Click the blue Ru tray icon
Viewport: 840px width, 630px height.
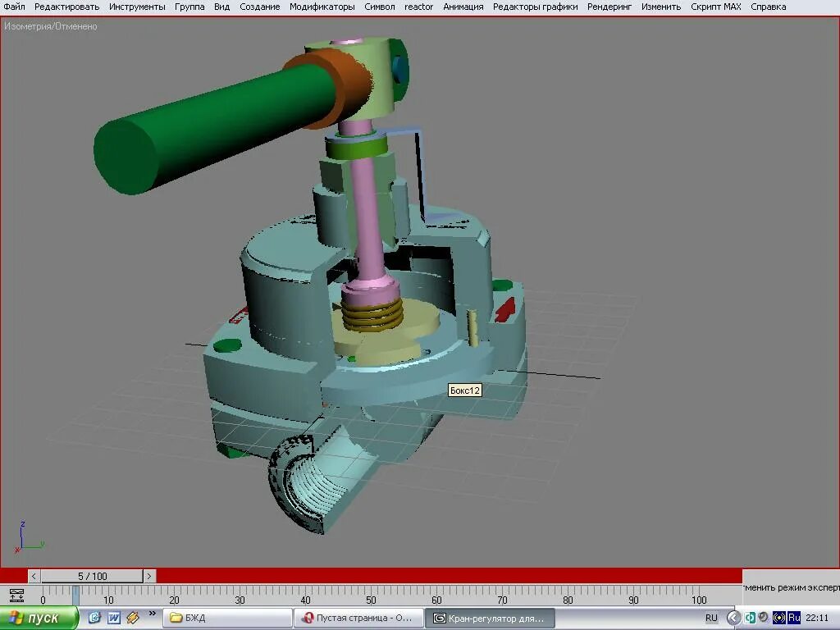click(x=792, y=618)
